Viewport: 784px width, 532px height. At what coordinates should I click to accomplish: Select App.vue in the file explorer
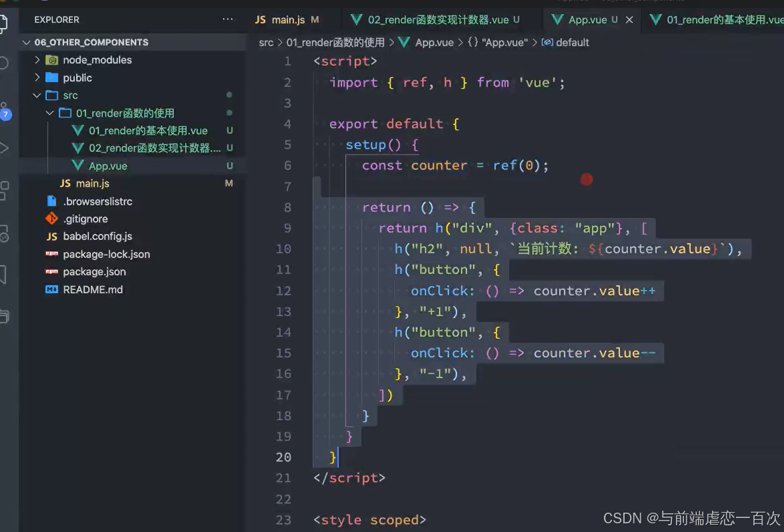[108, 166]
